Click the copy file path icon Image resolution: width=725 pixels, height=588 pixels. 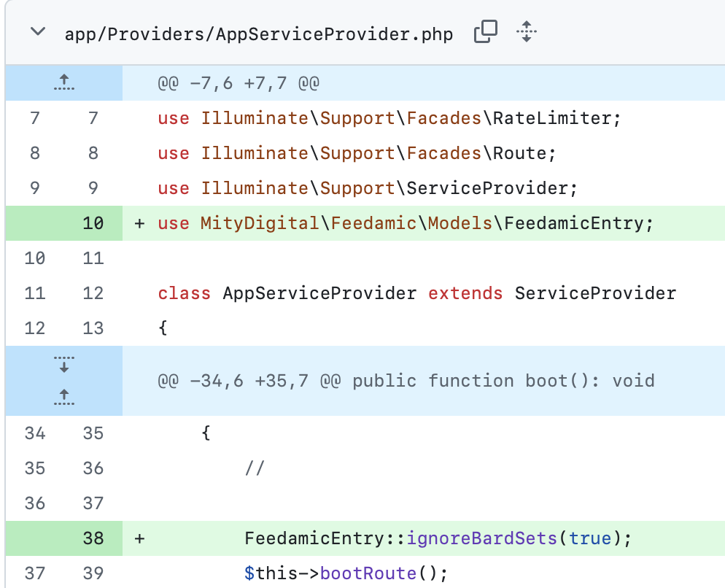484,32
